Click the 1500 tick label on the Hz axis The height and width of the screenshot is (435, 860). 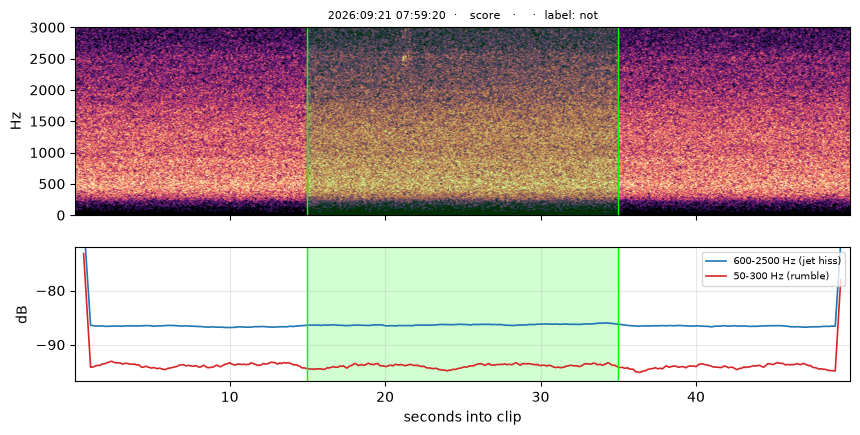pyautogui.click(x=48, y=122)
